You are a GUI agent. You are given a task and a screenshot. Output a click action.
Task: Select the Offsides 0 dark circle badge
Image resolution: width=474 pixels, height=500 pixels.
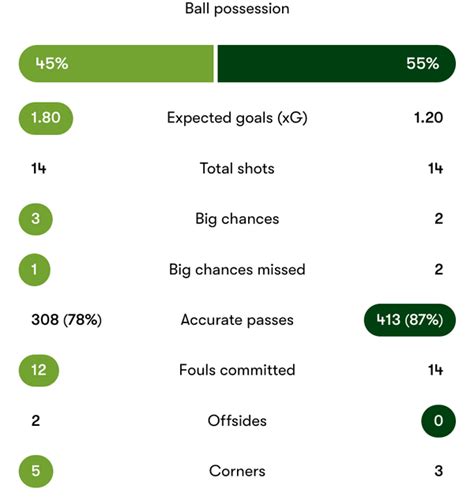438,421
